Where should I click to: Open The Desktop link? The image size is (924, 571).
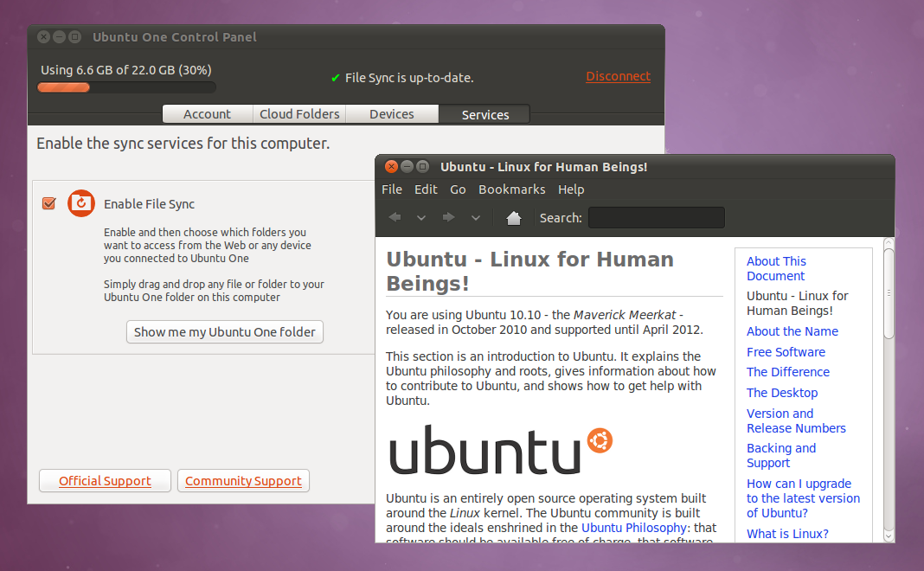tap(782, 393)
